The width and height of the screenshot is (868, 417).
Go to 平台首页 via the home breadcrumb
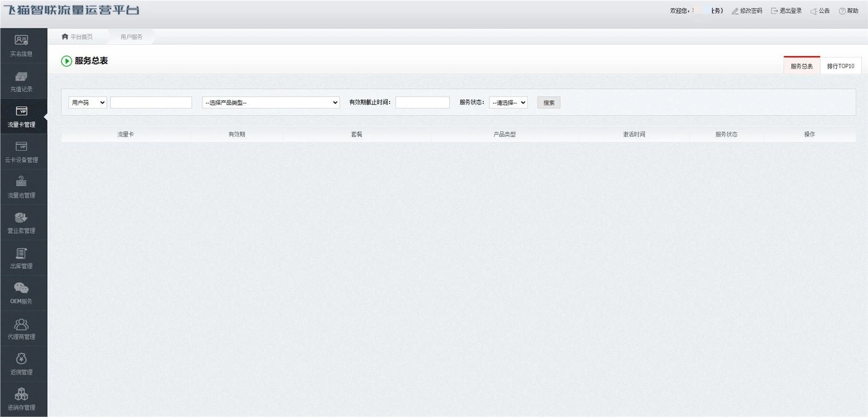pos(78,37)
